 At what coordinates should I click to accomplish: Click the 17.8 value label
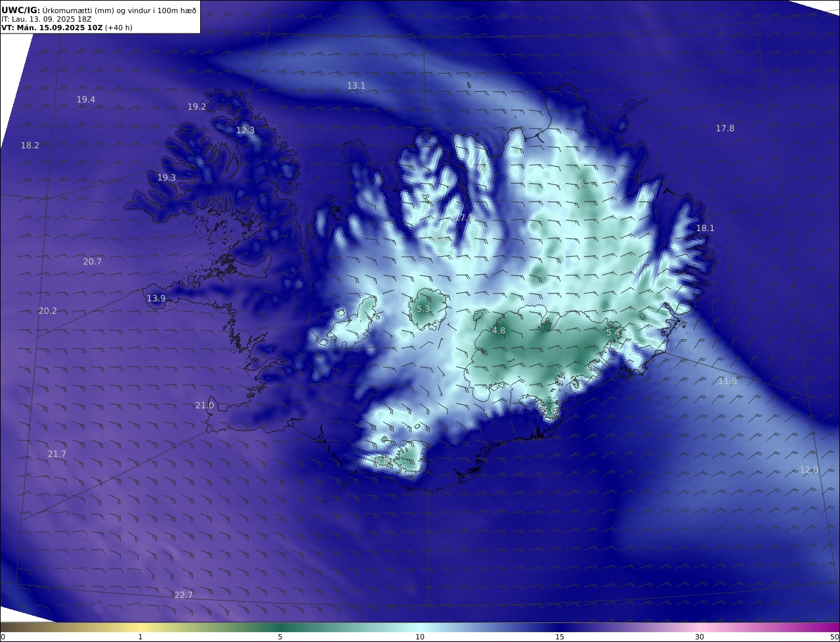[x=725, y=129]
